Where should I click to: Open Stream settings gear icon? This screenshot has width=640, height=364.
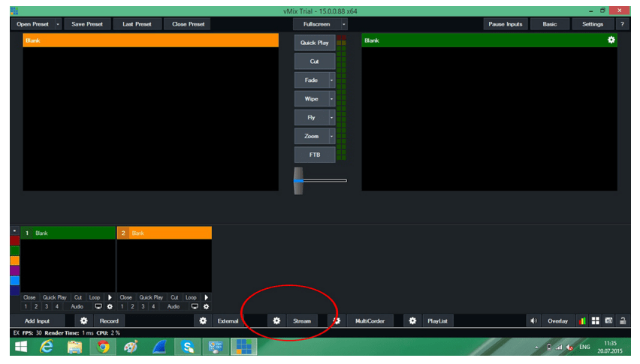click(276, 320)
